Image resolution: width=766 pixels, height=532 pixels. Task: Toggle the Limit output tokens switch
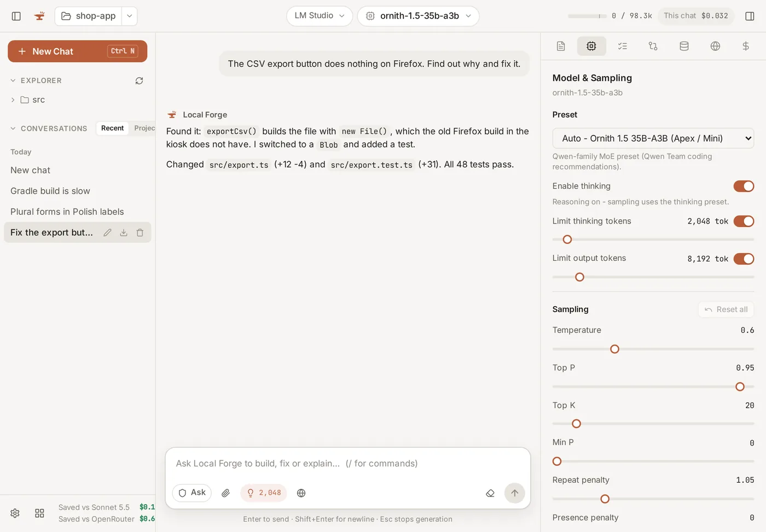click(x=744, y=259)
